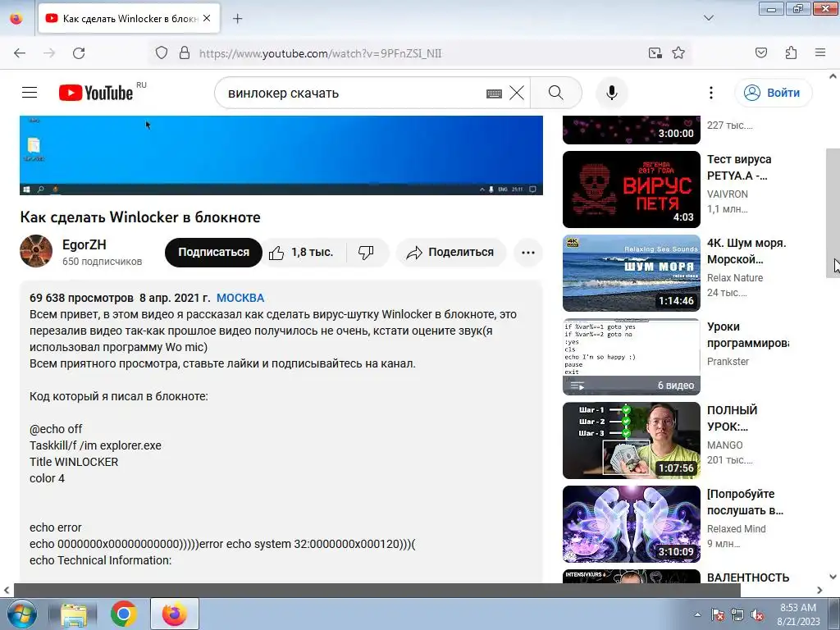Go forward with browser forward arrow
Viewport: 840px width, 630px height.
49,53
